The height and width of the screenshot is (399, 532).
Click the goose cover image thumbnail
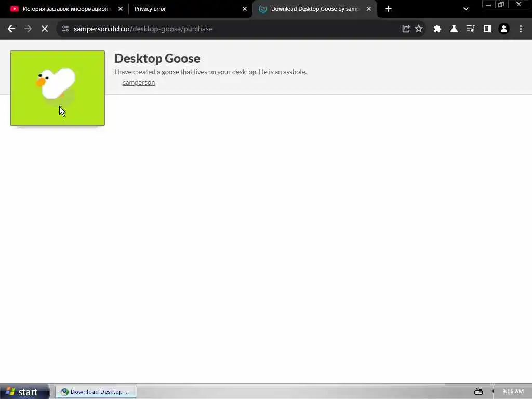click(58, 88)
